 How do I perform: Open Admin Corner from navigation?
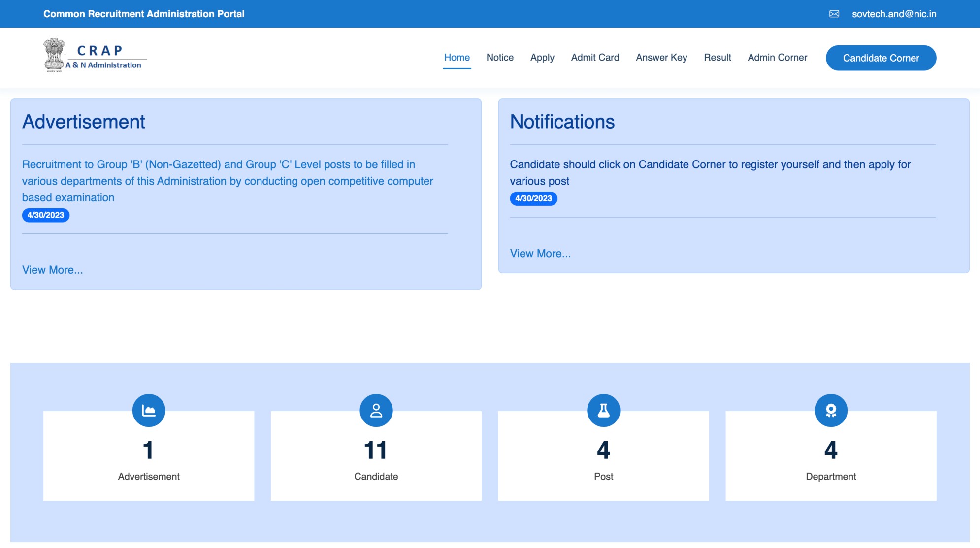(x=778, y=58)
